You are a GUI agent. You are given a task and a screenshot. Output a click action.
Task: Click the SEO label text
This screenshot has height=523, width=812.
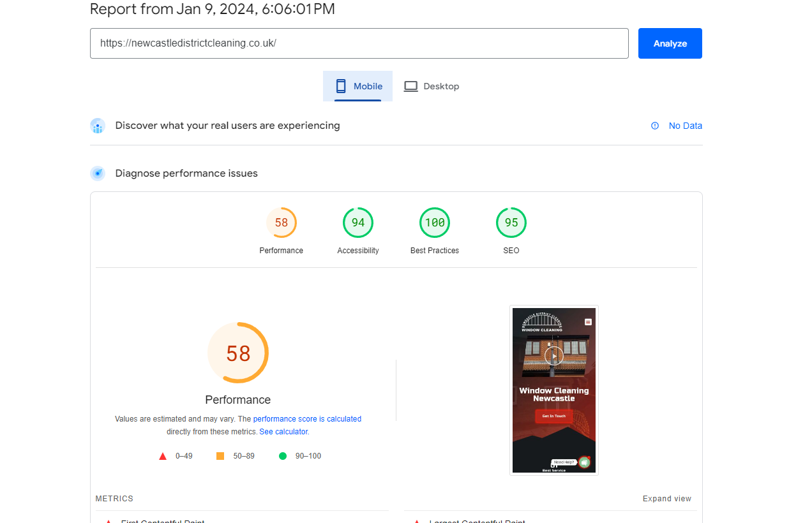pos(511,251)
